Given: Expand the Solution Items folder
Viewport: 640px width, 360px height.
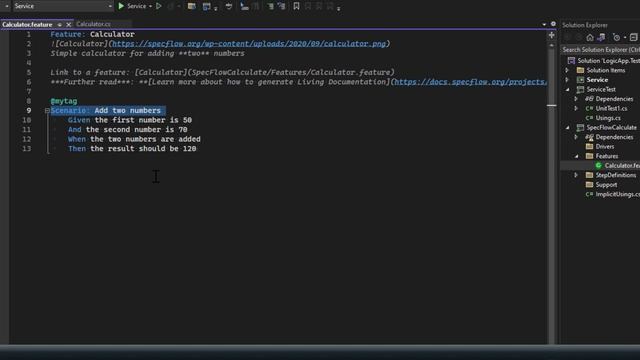Looking at the screenshot, I should coord(567,70).
